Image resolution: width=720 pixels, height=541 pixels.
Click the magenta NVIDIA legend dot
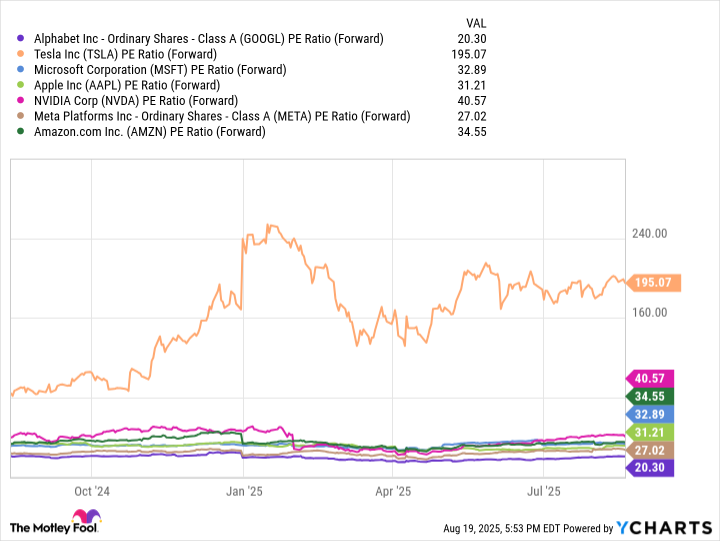pyautogui.click(x=20, y=101)
